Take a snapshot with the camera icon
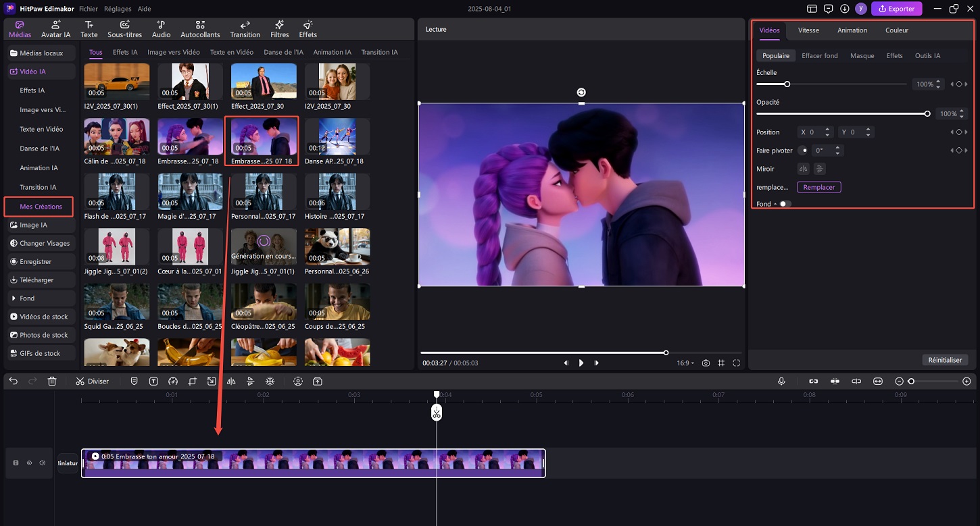The width and height of the screenshot is (980, 526). coord(706,363)
